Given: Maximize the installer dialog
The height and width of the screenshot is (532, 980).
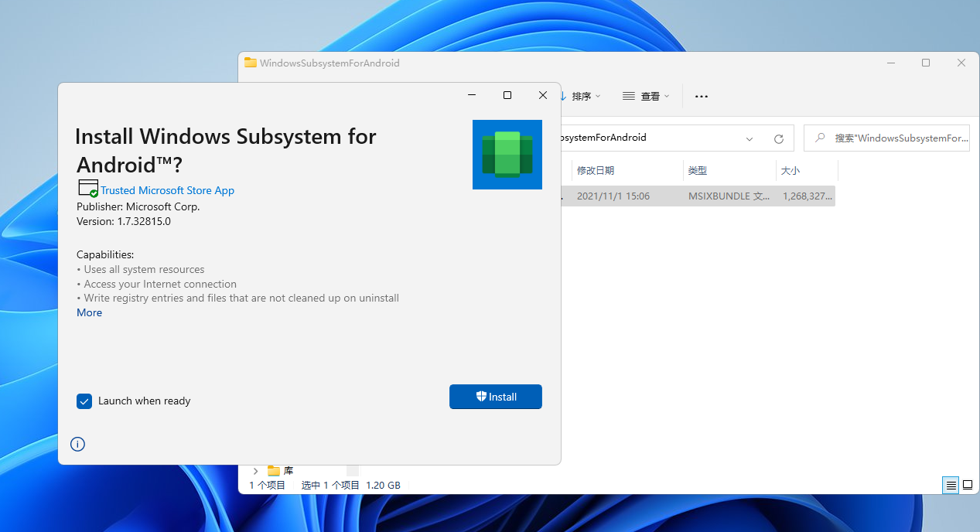Looking at the screenshot, I should pyautogui.click(x=507, y=95).
